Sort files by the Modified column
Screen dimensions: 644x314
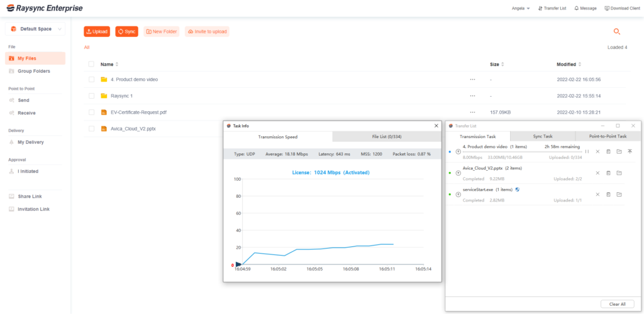pos(569,64)
